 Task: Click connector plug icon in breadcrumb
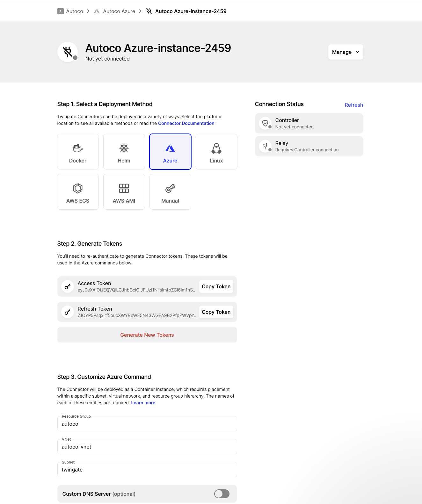click(x=149, y=11)
